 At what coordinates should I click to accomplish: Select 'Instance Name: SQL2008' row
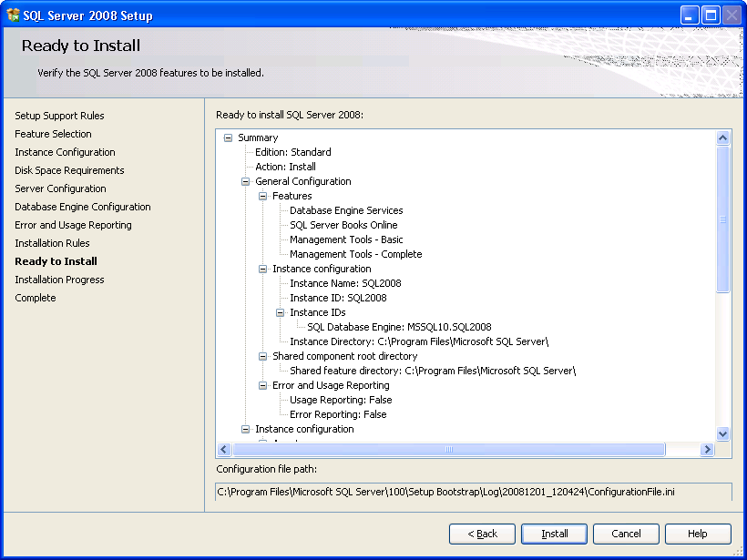pyautogui.click(x=345, y=283)
